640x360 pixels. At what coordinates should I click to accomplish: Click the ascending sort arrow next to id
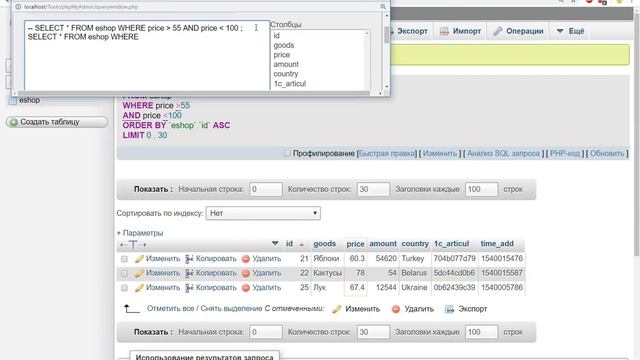point(302,244)
